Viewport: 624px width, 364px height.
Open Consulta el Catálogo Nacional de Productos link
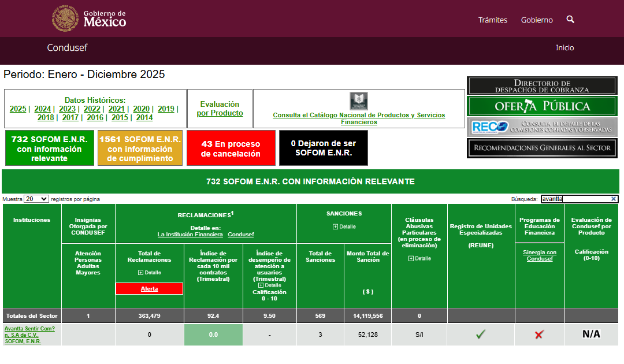pos(359,118)
